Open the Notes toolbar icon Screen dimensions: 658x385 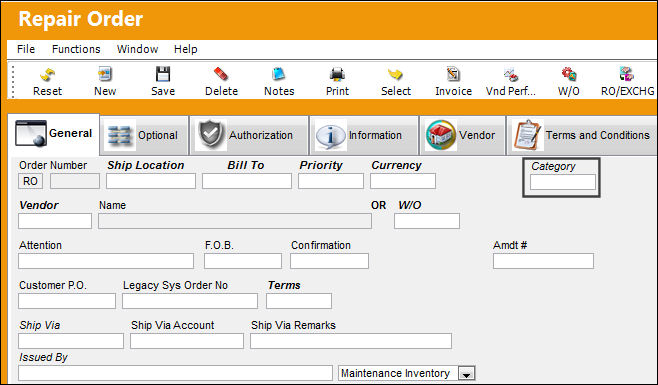point(279,74)
